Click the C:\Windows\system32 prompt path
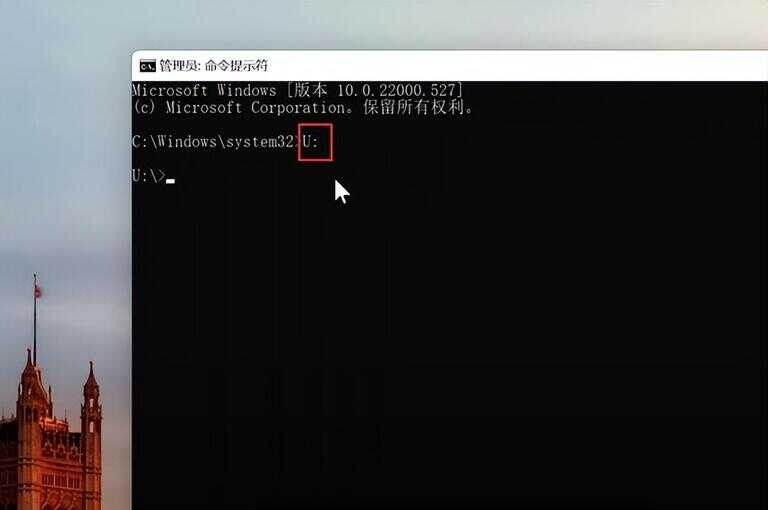 (x=213, y=142)
